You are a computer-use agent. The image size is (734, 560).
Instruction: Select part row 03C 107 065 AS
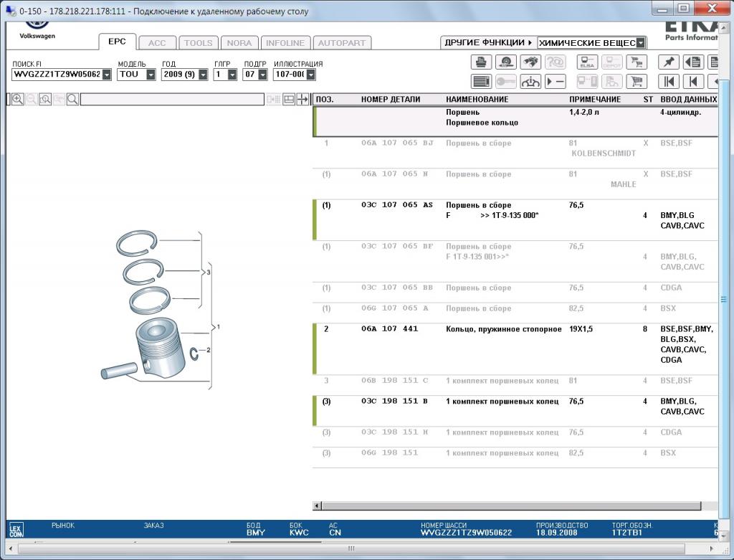click(x=515, y=219)
